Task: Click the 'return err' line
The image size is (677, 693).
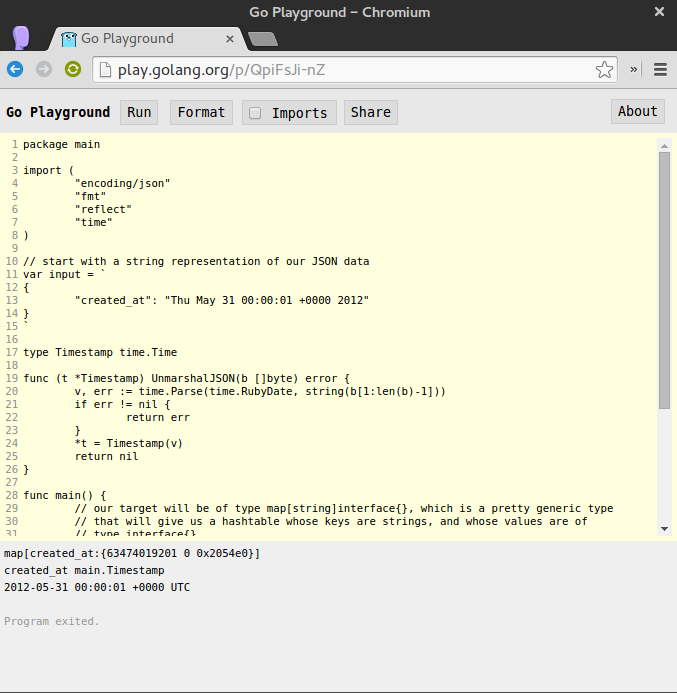Action: (x=158, y=417)
